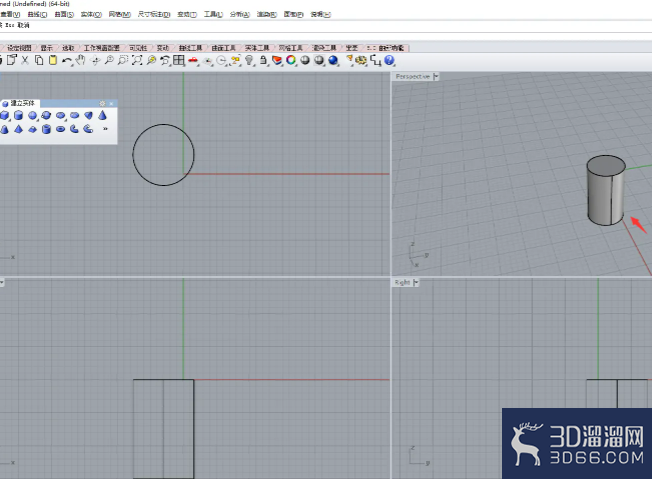Screen dimensions: 652x479
Task: Open the 实体(O) menu
Action: coord(91,14)
